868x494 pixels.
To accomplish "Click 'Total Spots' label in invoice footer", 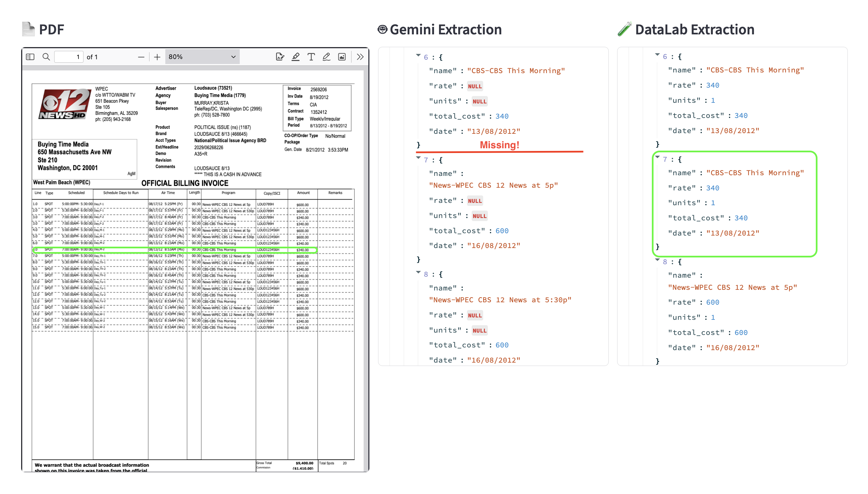I will coord(326,463).
